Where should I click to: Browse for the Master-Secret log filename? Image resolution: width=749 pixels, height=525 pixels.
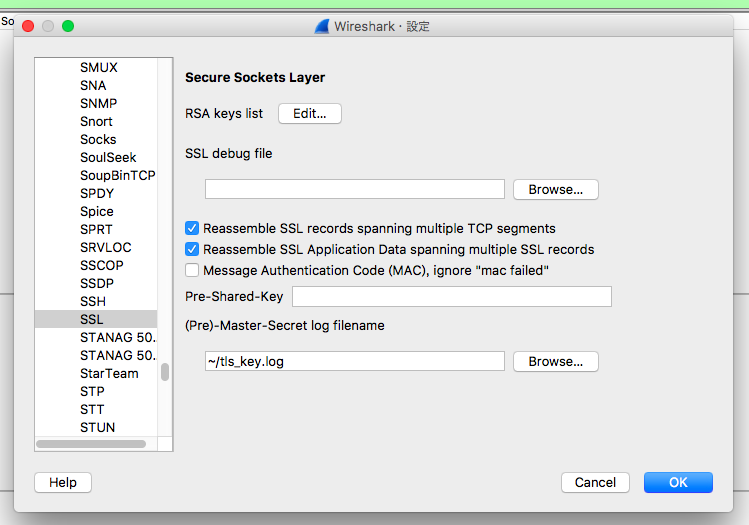pos(556,362)
